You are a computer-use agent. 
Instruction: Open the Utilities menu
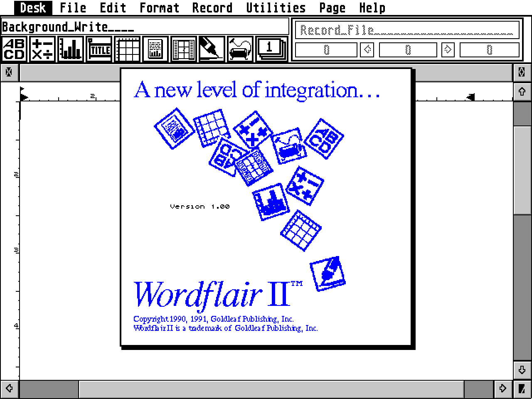[x=276, y=7]
